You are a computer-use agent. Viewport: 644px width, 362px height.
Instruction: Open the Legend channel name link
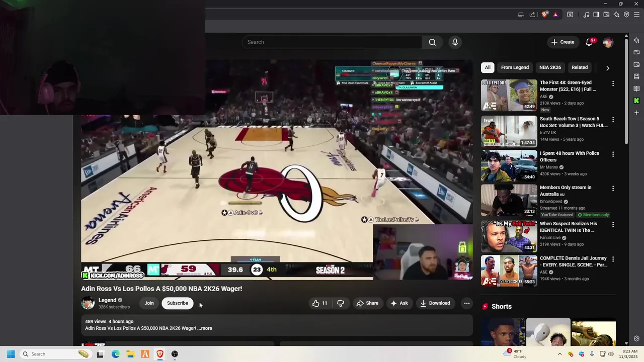[x=107, y=300]
